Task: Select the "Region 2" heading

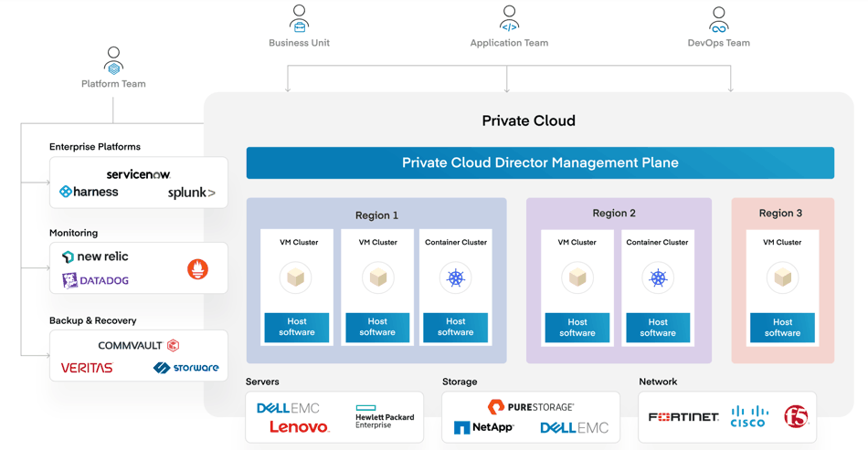Action: pyautogui.click(x=614, y=213)
